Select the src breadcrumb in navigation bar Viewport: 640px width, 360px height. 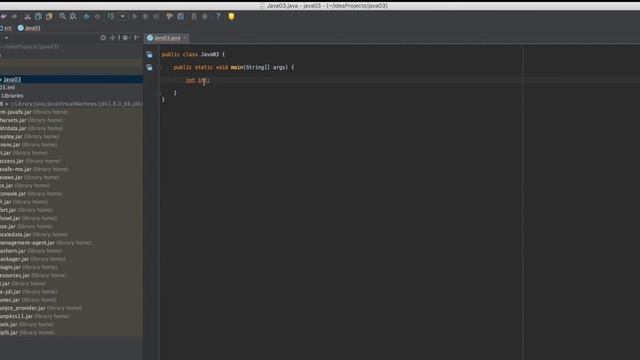pyautogui.click(x=6, y=28)
